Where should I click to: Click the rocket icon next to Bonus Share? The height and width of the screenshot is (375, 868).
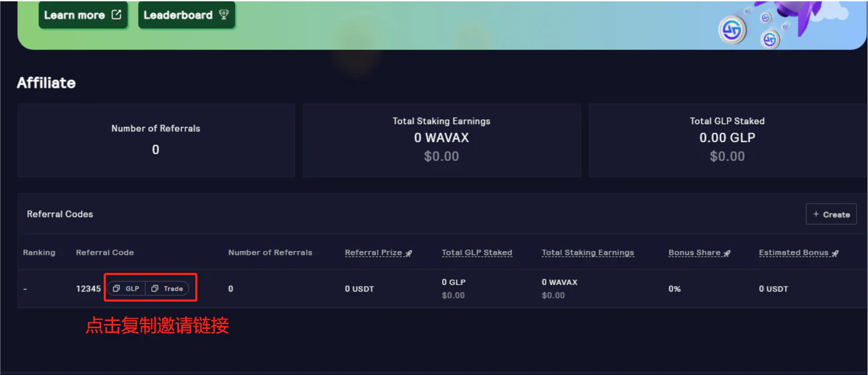[x=727, y=253]
